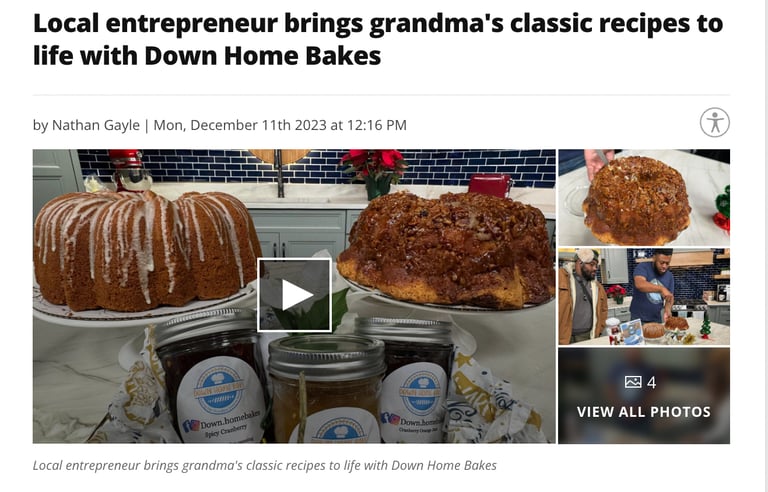
Task: Open the pecan bundt cake thumbnail
Action: (644, 197)
